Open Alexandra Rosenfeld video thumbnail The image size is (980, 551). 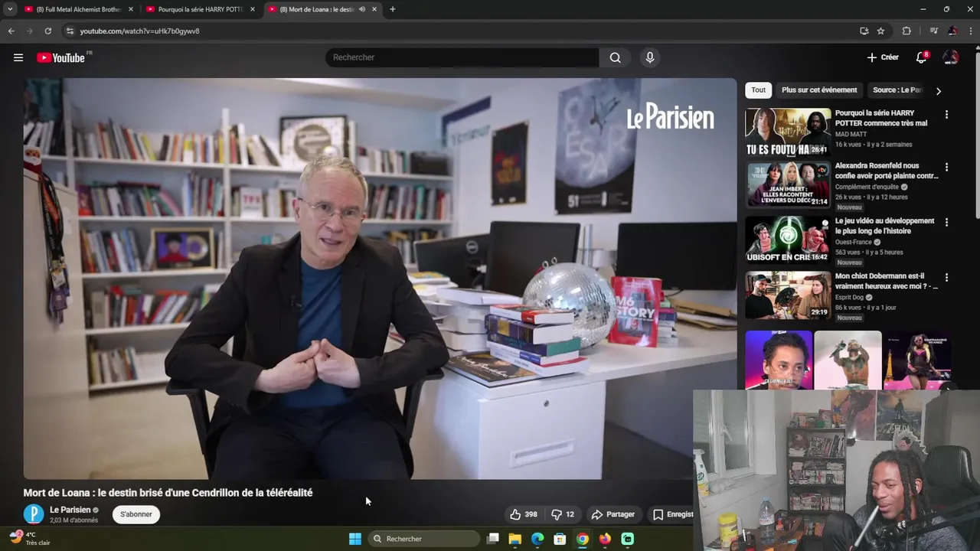788,184
